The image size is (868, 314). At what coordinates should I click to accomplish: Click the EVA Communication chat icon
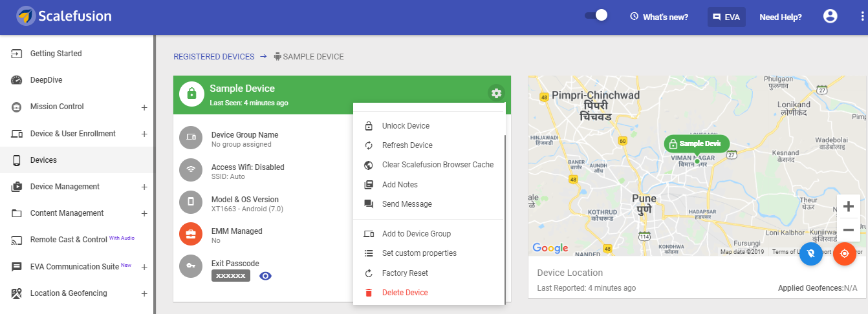point(17,267)
